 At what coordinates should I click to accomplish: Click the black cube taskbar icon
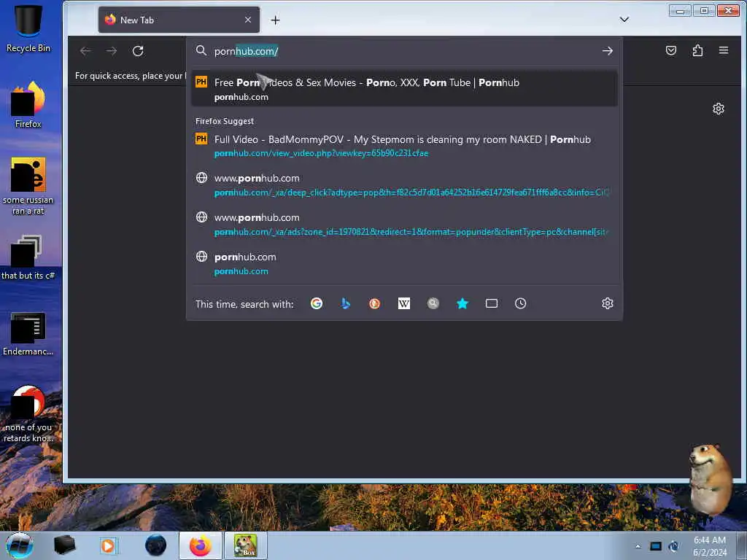(64, 545)
